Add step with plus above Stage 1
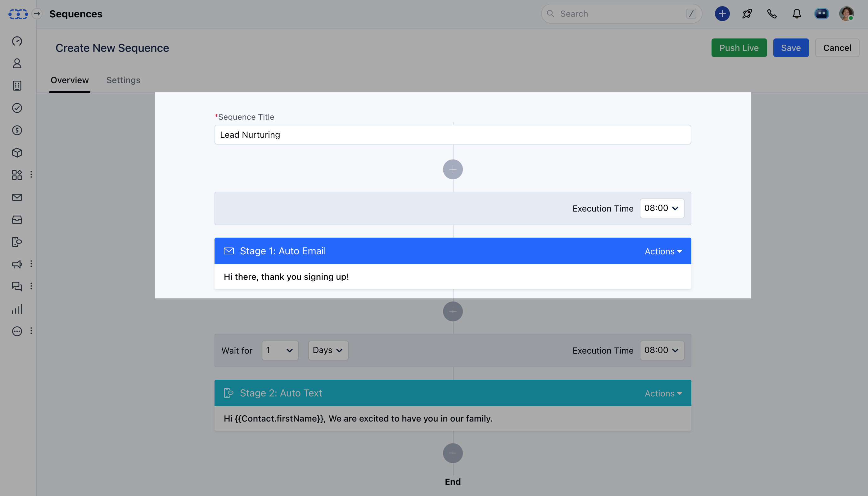 [452, 169]
